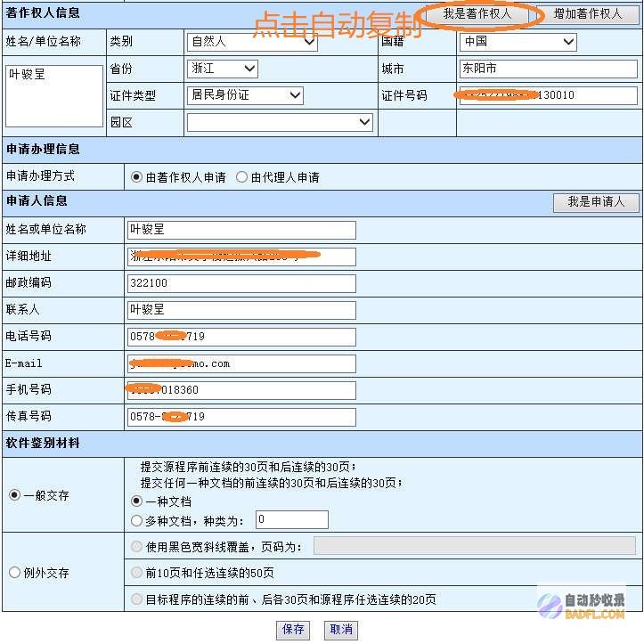644x644 pixels.
Task: Expand the empty 园区 dropdown
Action: pos(280,122)
